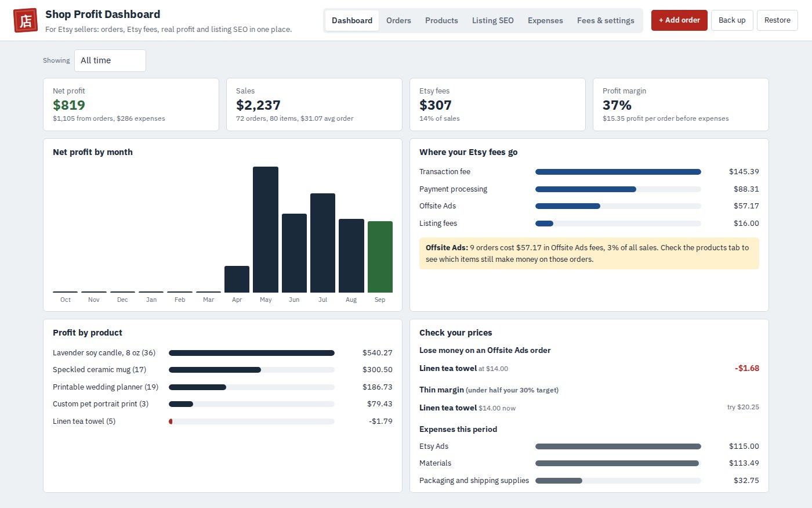The height and width of the screenshot is (508, 812).
Task: Click the Packaging and shipping supplies bar
Action: 618,481
